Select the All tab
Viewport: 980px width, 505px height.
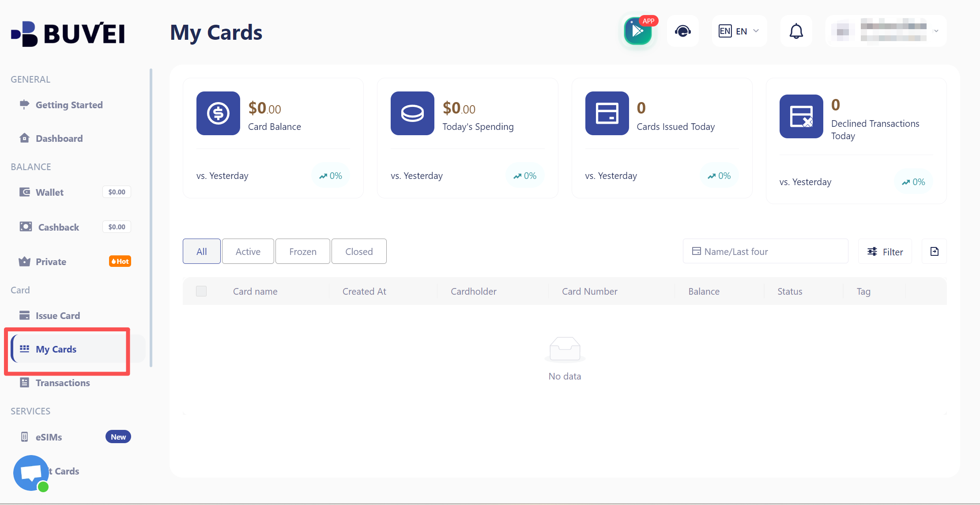[x=202, y=251]
